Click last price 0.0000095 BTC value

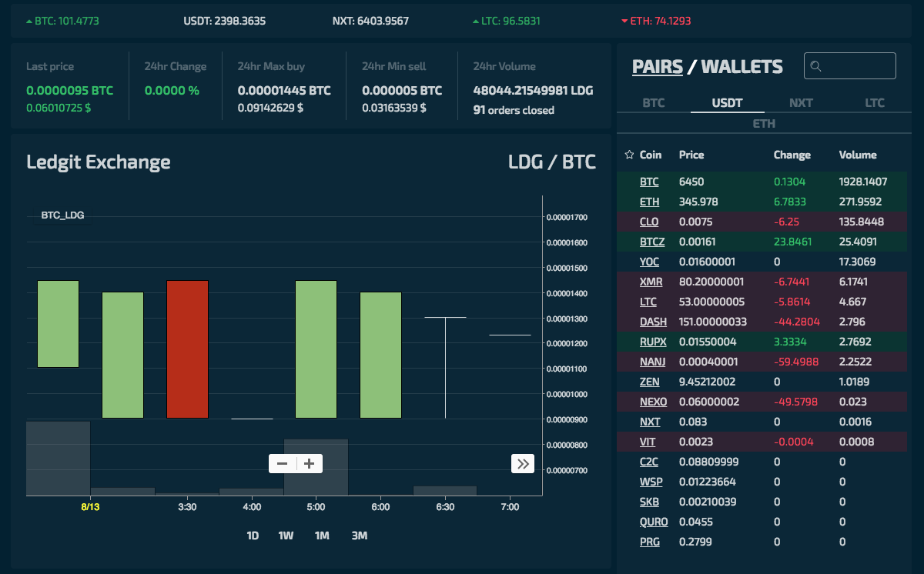click(69, 91)
